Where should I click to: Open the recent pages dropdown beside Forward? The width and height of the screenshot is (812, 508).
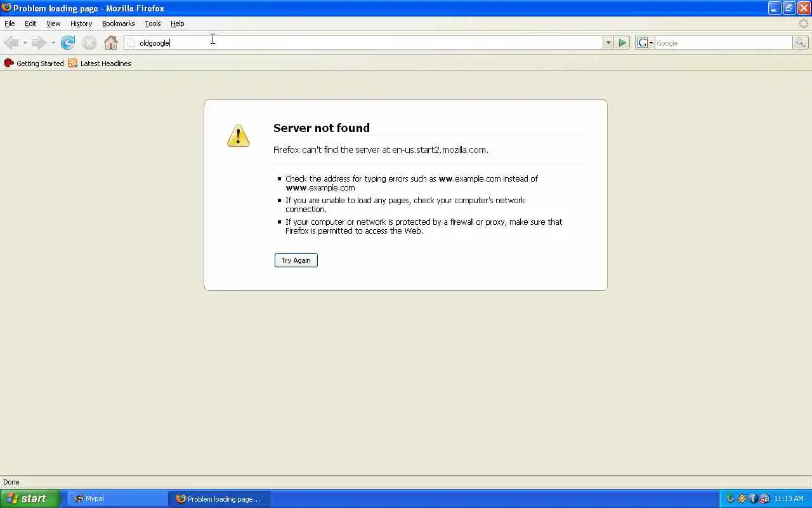[x=53, y=43]
